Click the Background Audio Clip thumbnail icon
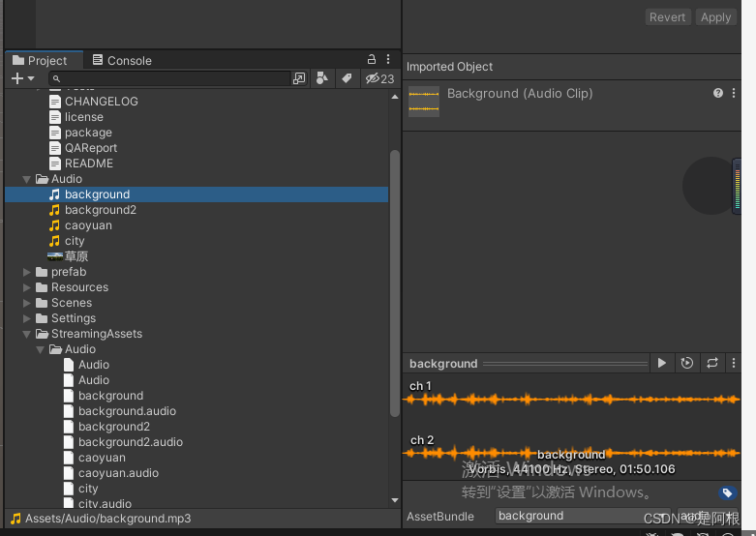 (424, 102)
